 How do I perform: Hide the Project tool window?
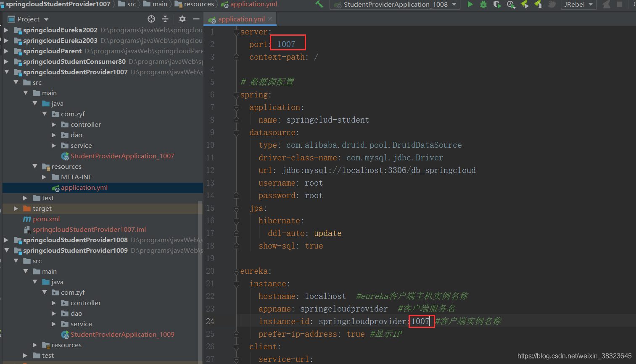point(196,19)
